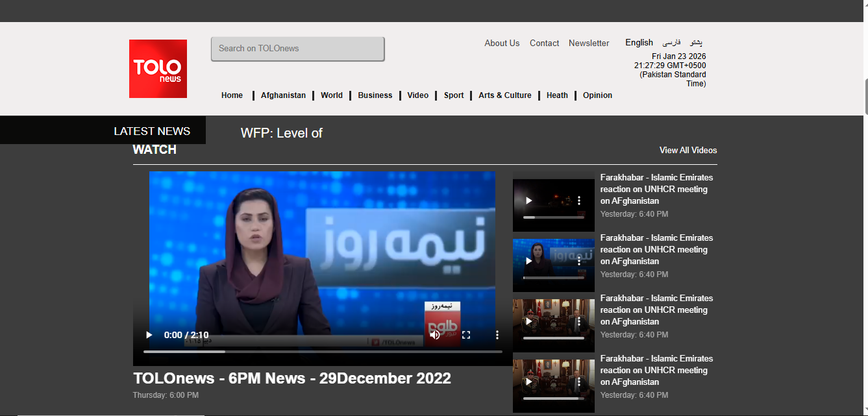This screenshot has width=868, height=416.
Task: Play the main 6PM News video
Action: coord(149,335)
